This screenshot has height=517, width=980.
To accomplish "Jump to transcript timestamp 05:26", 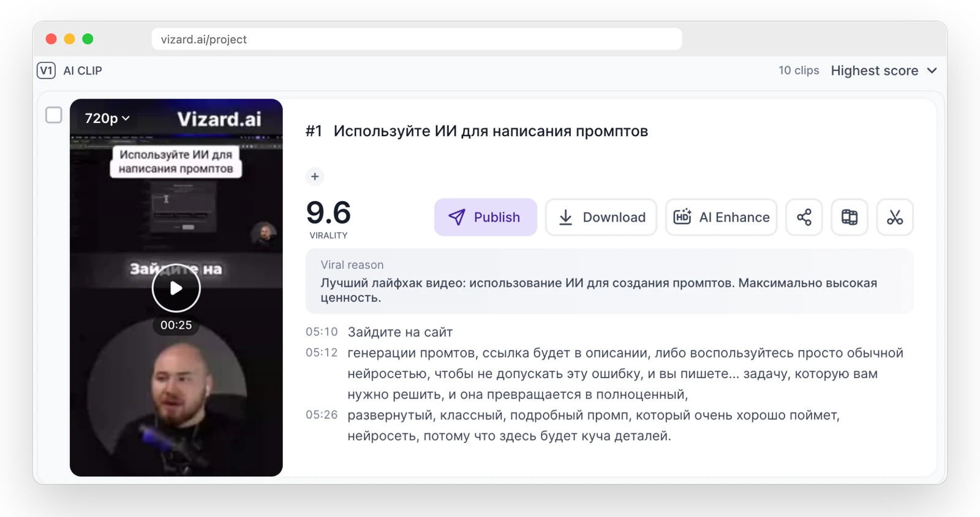I will [322, 415].
